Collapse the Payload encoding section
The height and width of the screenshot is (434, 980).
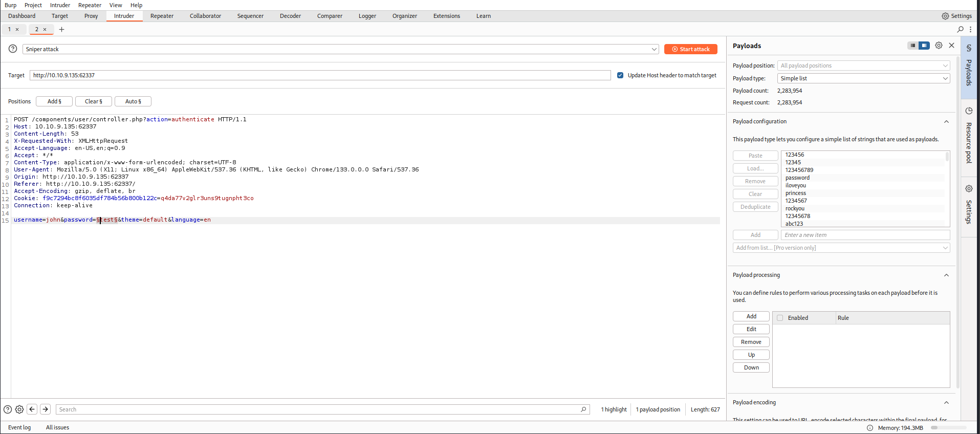946,403
